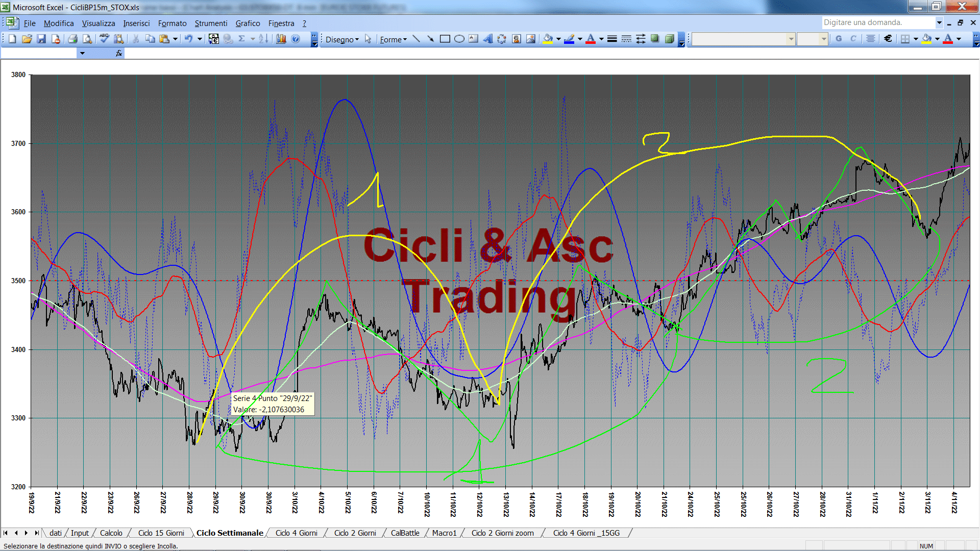Image resolution: width=980 pixels, height=551 pixels.
Task: Apply 3-D style icon
Action: [669, 39]
